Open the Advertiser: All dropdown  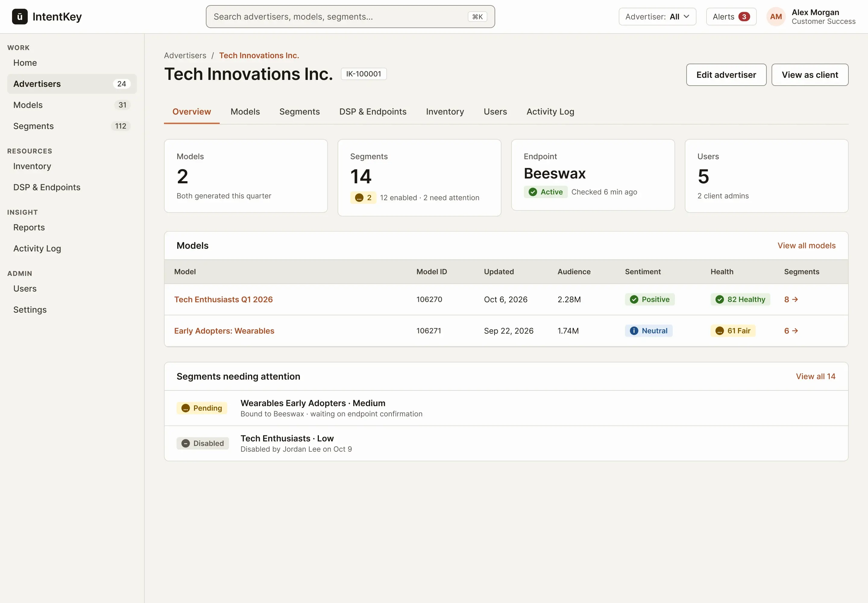point(657,17)
